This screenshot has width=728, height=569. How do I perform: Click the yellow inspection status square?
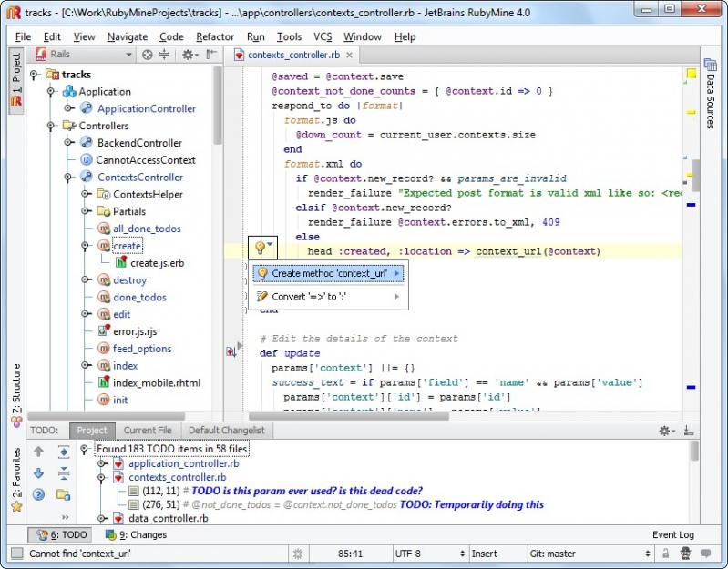tap(692, 74)
